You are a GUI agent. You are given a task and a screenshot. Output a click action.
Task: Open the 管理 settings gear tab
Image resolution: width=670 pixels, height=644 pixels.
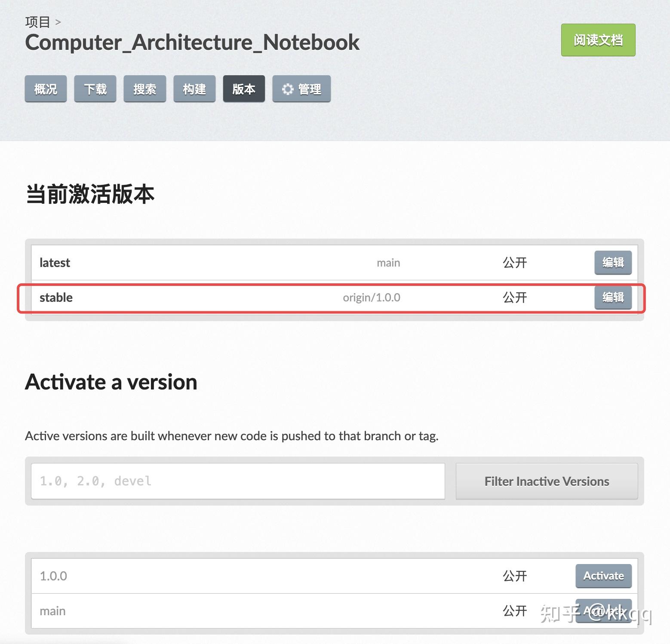click(301, 89)
